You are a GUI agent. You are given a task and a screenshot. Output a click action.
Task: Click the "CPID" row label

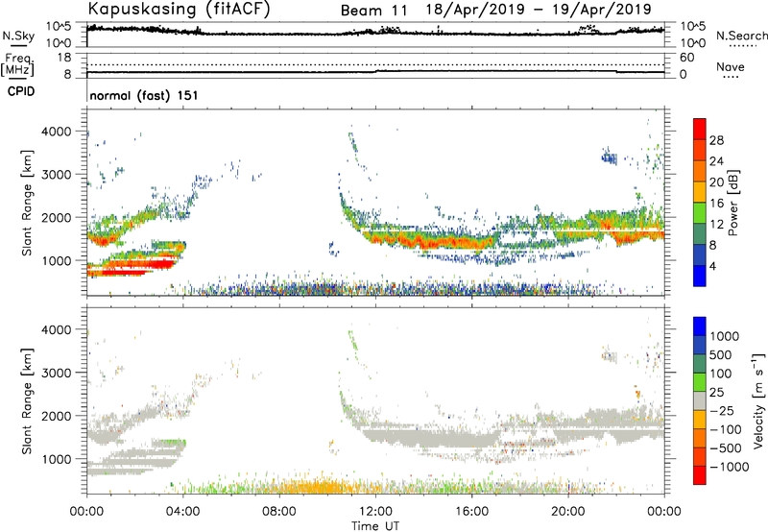click(21, 91)
